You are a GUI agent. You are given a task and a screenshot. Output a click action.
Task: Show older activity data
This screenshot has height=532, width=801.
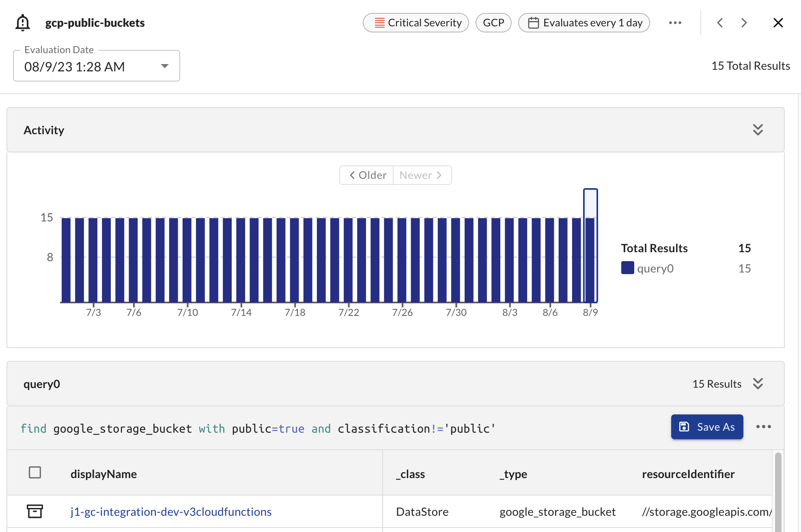pos(367,175)
